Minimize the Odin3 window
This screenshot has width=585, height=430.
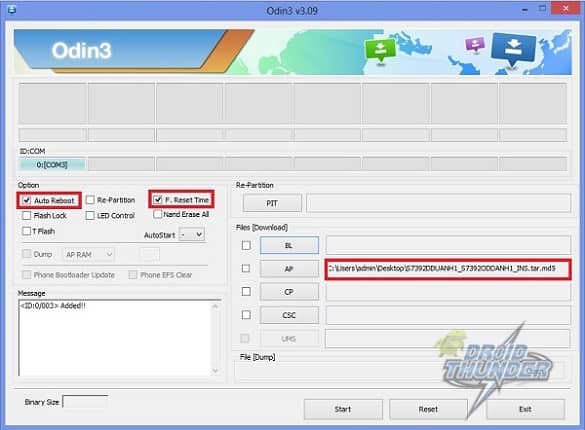coord(525,9)
